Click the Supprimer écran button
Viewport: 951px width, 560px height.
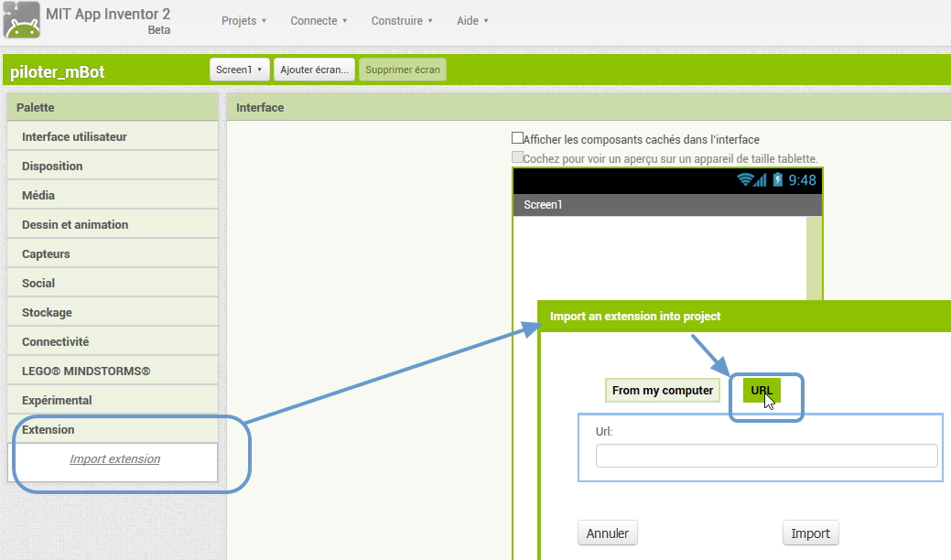click(403, 70)
